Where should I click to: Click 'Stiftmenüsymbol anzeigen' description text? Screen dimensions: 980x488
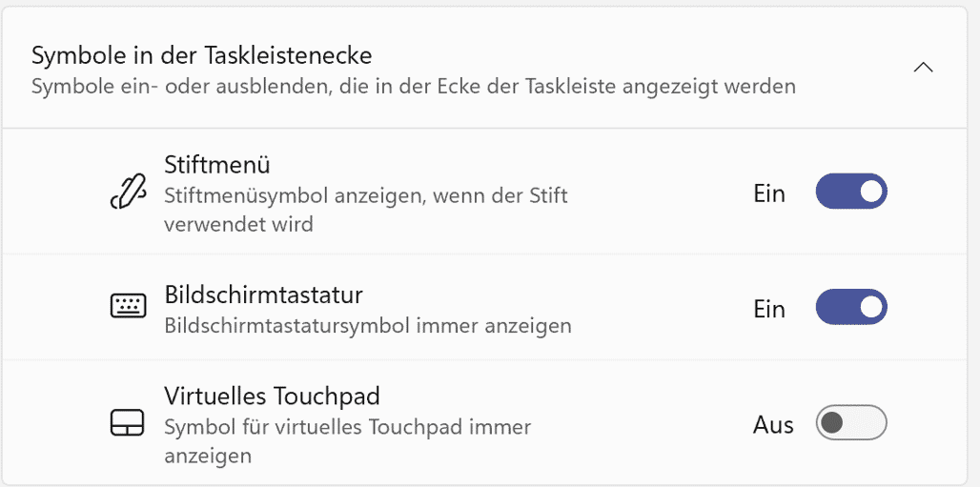coord(365,196)
